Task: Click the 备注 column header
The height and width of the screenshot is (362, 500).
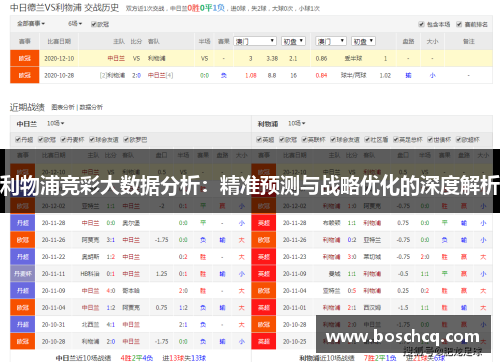Action: [x=469, y=41]
